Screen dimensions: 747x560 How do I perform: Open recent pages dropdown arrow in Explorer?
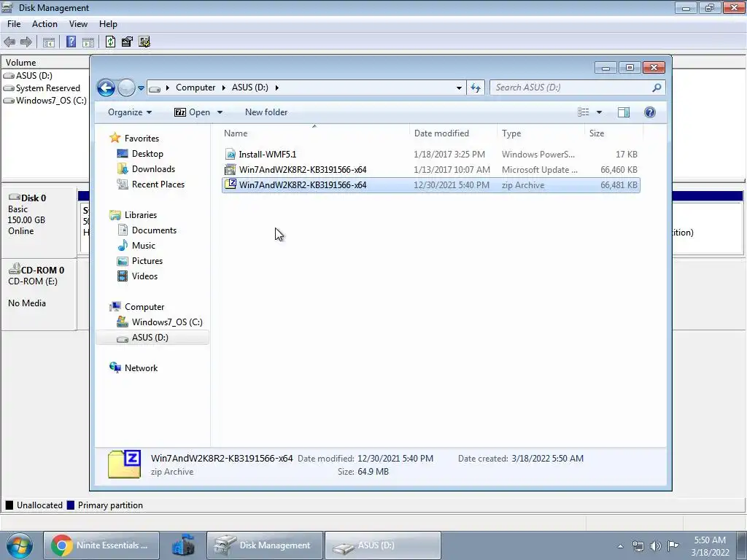click(x=141, y=87)
